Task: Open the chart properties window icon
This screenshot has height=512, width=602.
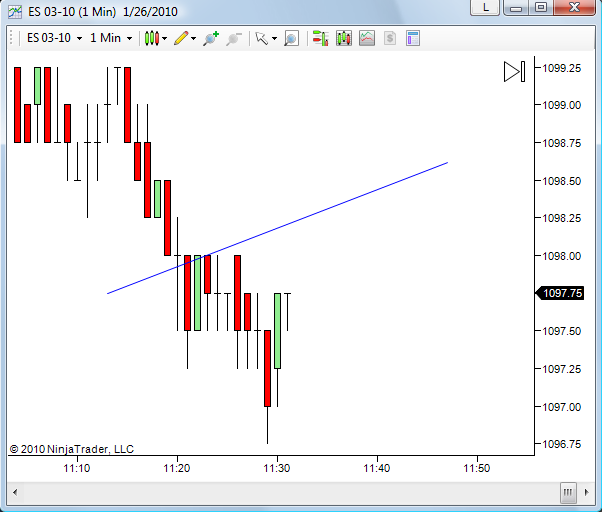Action: pos(413,38)
